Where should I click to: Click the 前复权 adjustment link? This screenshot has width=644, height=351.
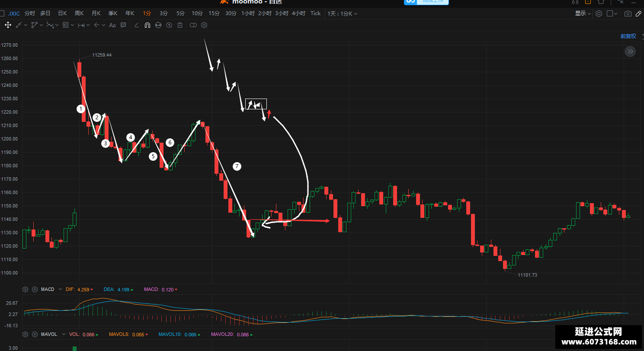(x=628, y=36)
